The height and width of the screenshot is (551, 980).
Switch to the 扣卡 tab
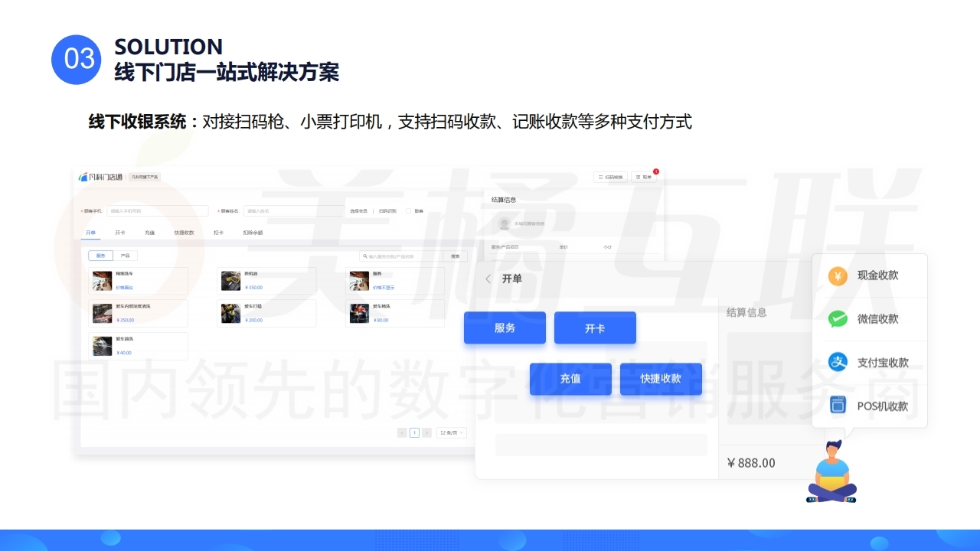click(218, 233)
